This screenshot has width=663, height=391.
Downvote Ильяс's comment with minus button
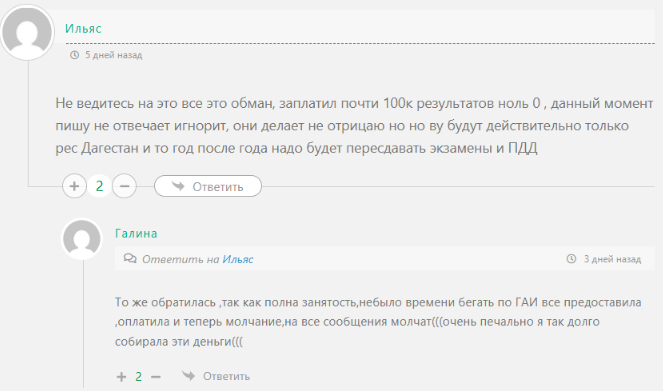click(x=124, y=186)
